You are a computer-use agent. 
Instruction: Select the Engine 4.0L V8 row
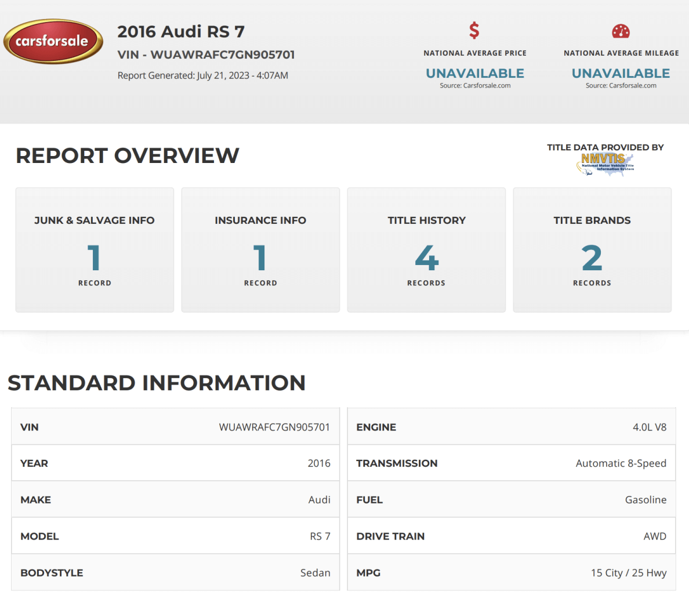pyautogui.click(x=512, y=427)
